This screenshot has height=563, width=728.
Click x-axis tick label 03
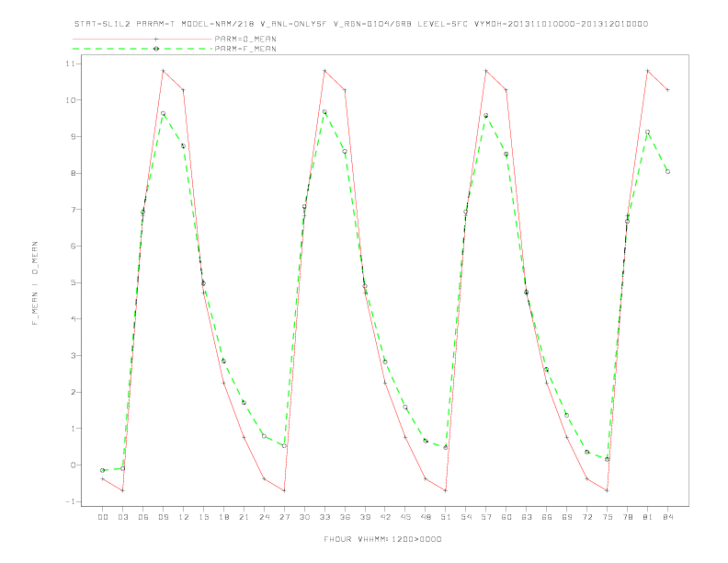pyautogui.click(x=122, y=517)
